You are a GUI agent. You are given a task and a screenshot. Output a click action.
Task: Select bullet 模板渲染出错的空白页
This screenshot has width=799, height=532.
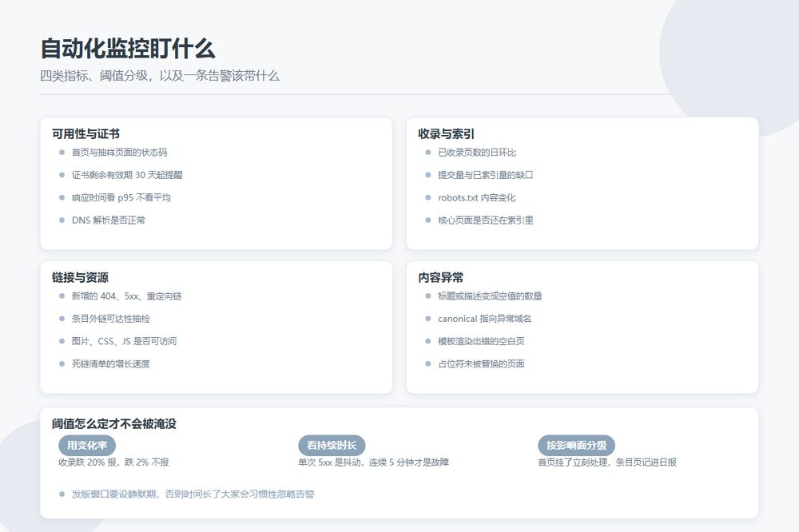[481, 341]
